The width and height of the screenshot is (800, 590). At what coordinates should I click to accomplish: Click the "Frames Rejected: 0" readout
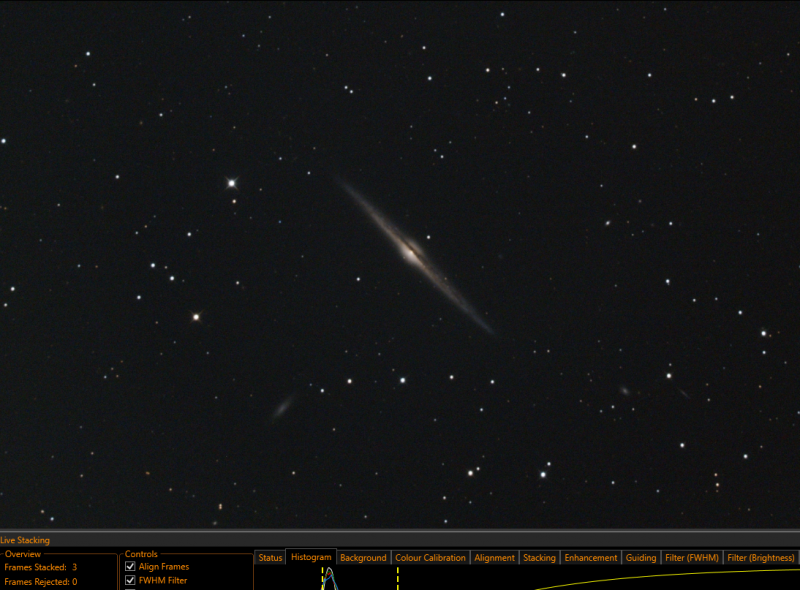tap(41, 582)
